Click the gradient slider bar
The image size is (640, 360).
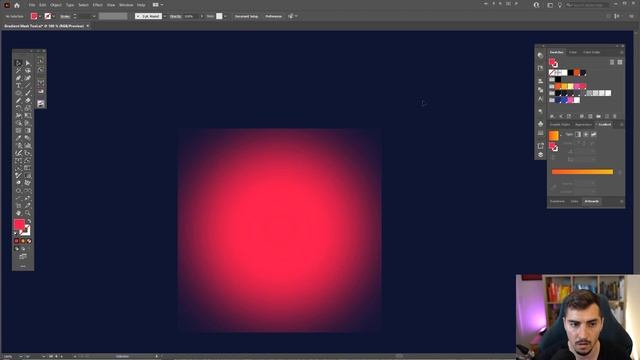coord(582,172)
